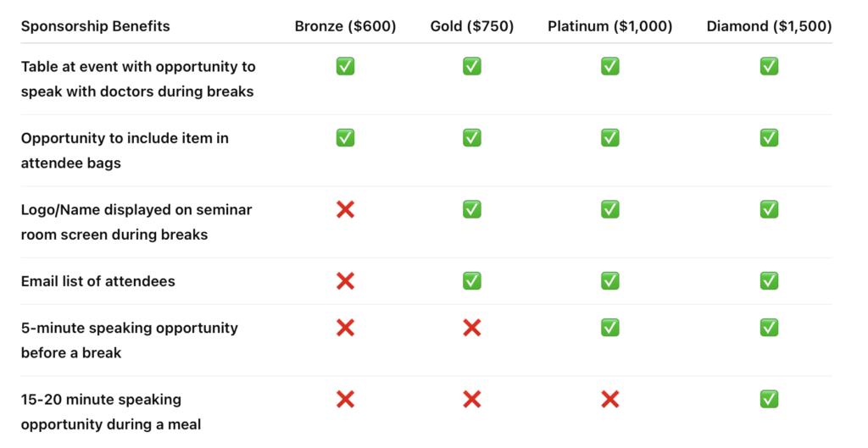
Task: Click the Email list of attendees row label
Action: tap(98, 281)
